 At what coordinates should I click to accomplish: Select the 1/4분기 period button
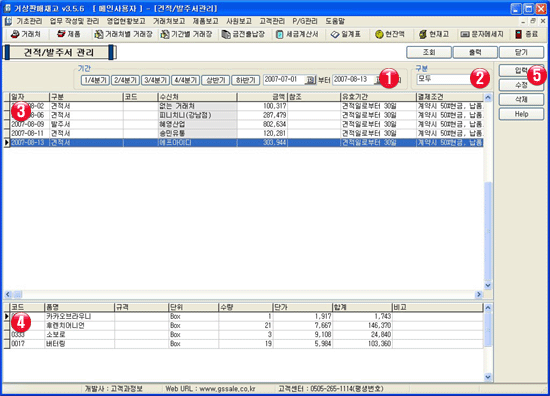95,80
